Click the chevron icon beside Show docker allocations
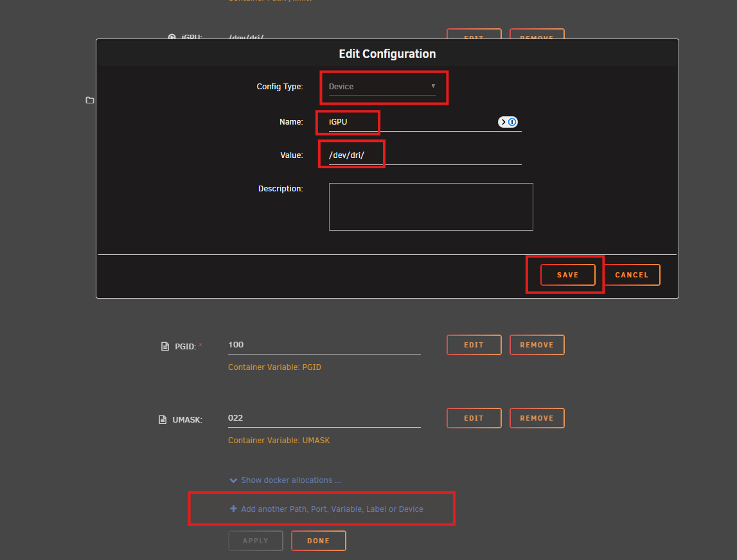The image size is (737, 560). click(233, 480)
